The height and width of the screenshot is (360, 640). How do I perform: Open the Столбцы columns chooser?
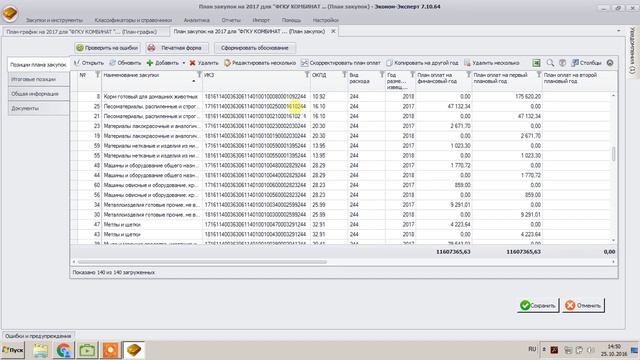586,63
